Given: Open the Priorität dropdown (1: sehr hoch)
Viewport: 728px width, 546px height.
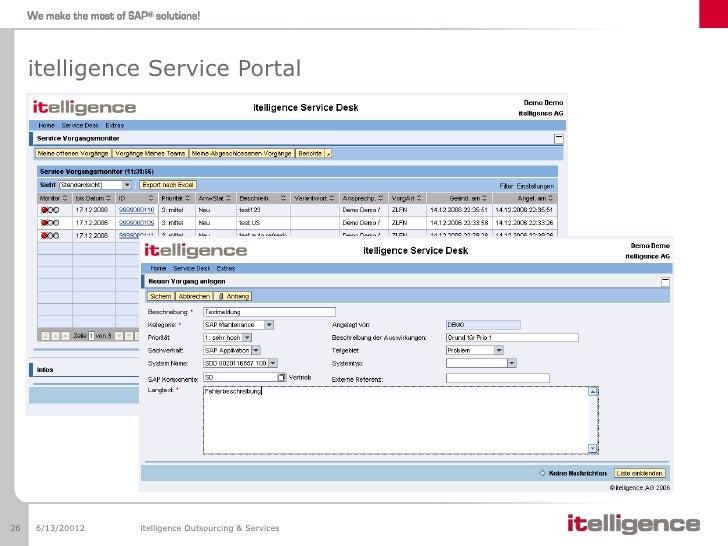Looking at the screenshot, I should 247,338.
